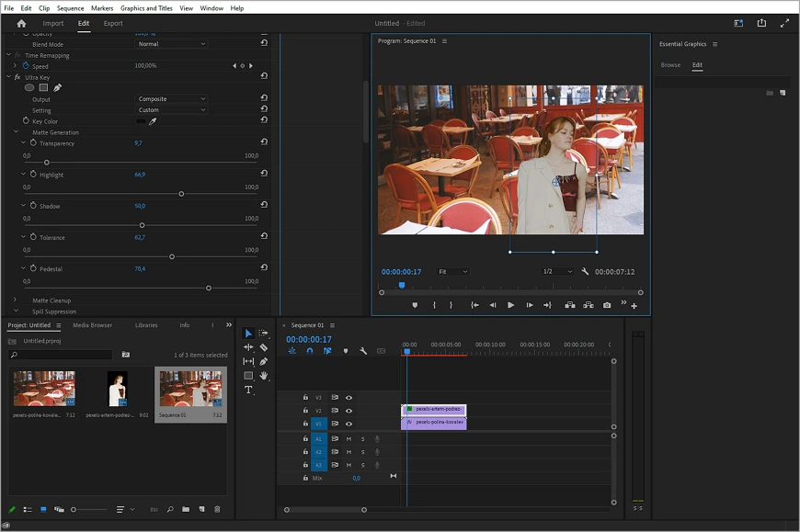This screenshot has height=532, width=800.
Task: Step forward one frame
Action: click(529, 305)
